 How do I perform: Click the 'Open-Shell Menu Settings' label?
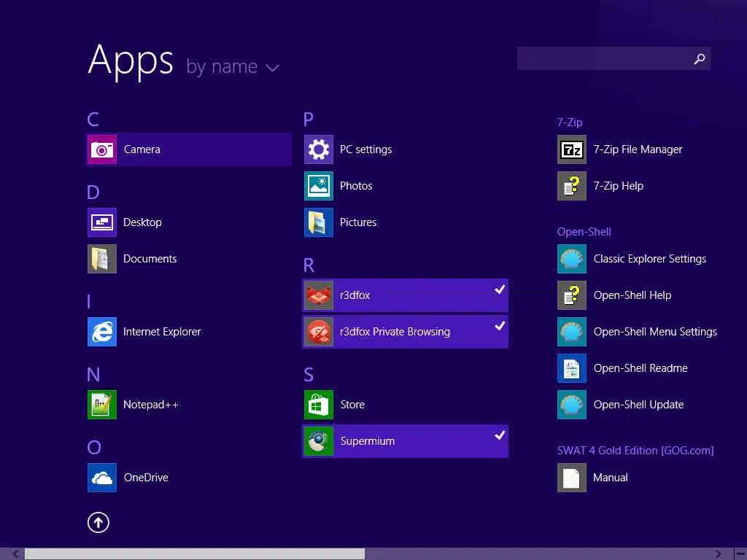pos(655,332)
